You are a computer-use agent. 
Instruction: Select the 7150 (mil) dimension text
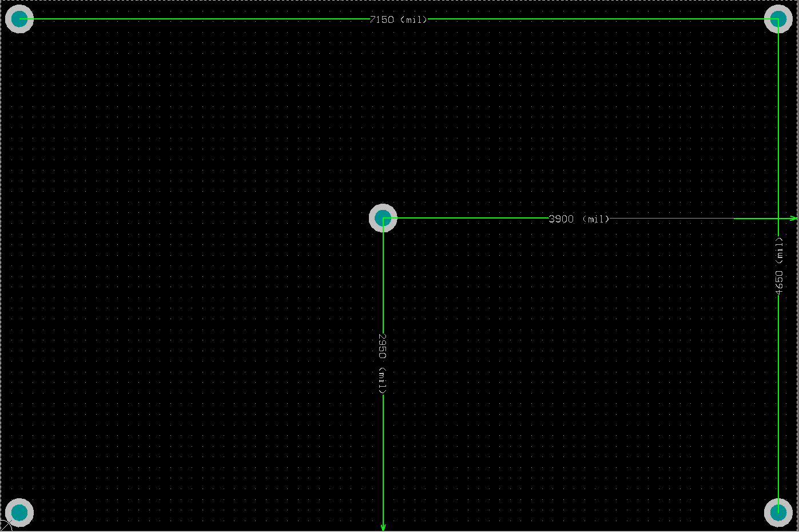pyautogui.click(x=398, y=19)
